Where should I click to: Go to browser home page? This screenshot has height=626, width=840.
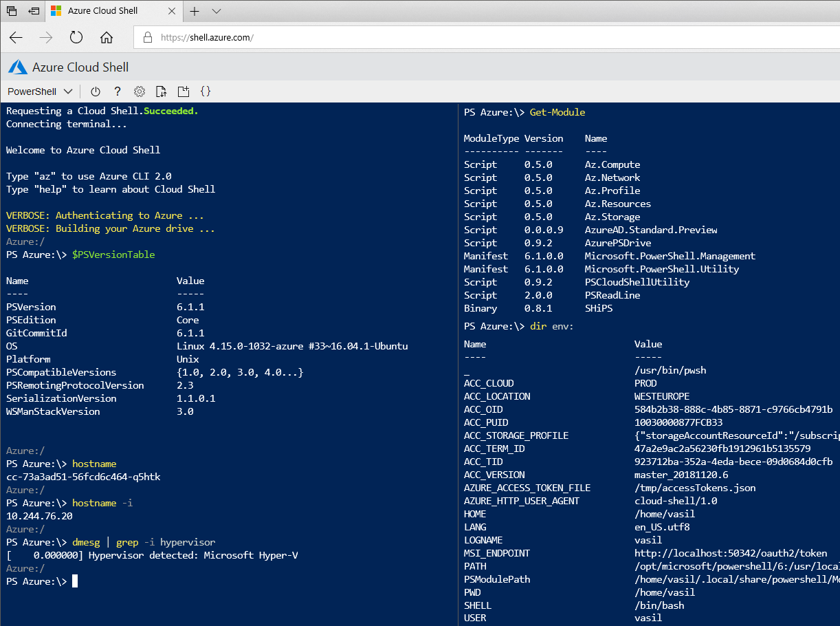pos(107,38)
